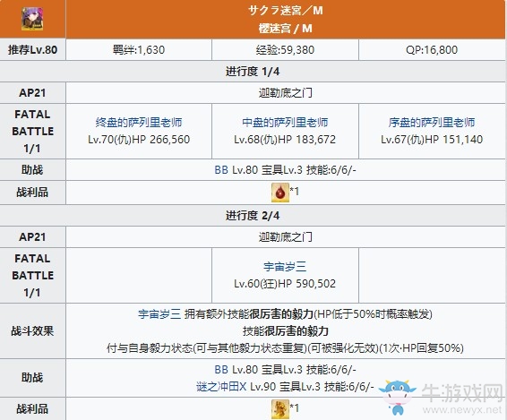Click the AP21 cell under 进行度 1/4
The image size is (507, 420).
32,93
